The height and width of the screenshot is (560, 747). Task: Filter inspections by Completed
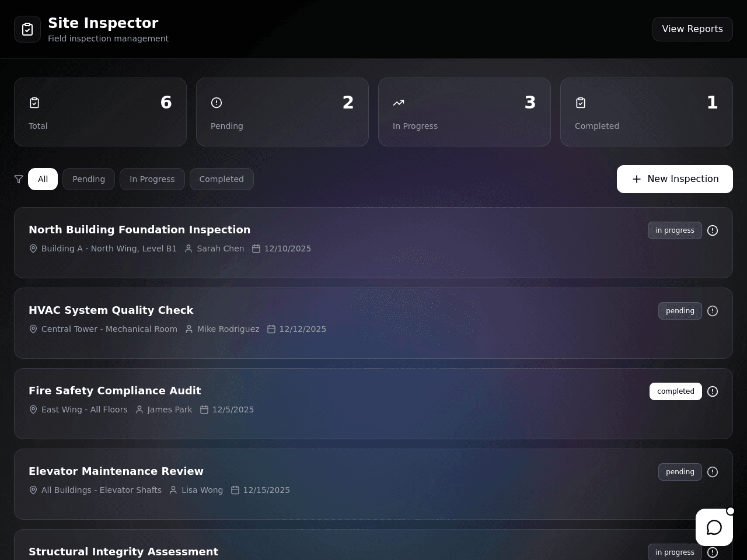pos(222,179)
